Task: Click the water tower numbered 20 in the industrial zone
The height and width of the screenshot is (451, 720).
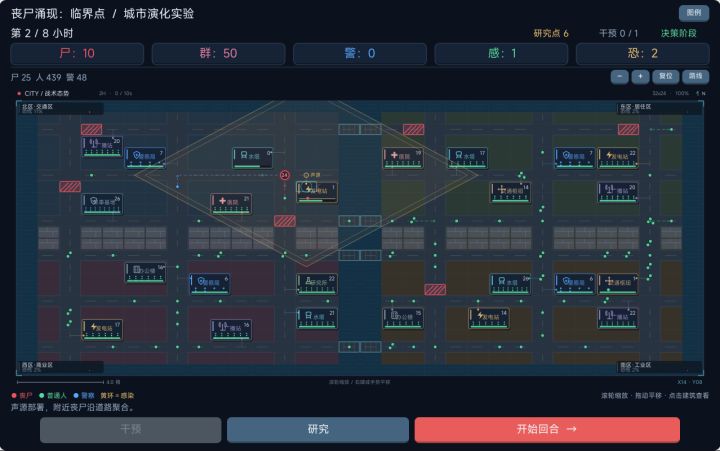Action: click(510, 284)
